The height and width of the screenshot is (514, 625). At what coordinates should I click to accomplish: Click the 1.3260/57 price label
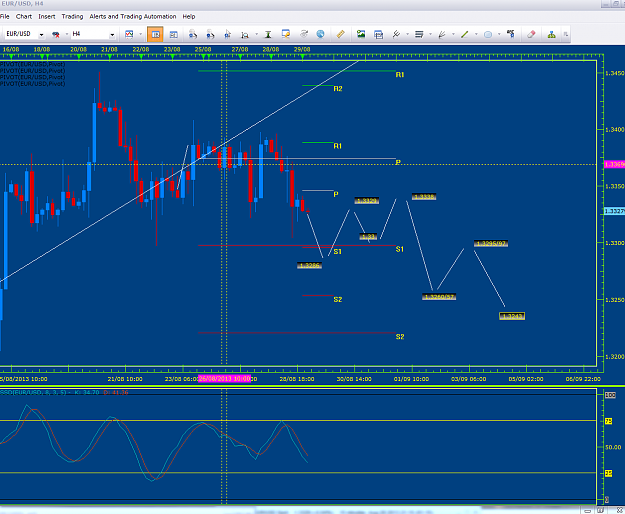[x=439, y=297]
